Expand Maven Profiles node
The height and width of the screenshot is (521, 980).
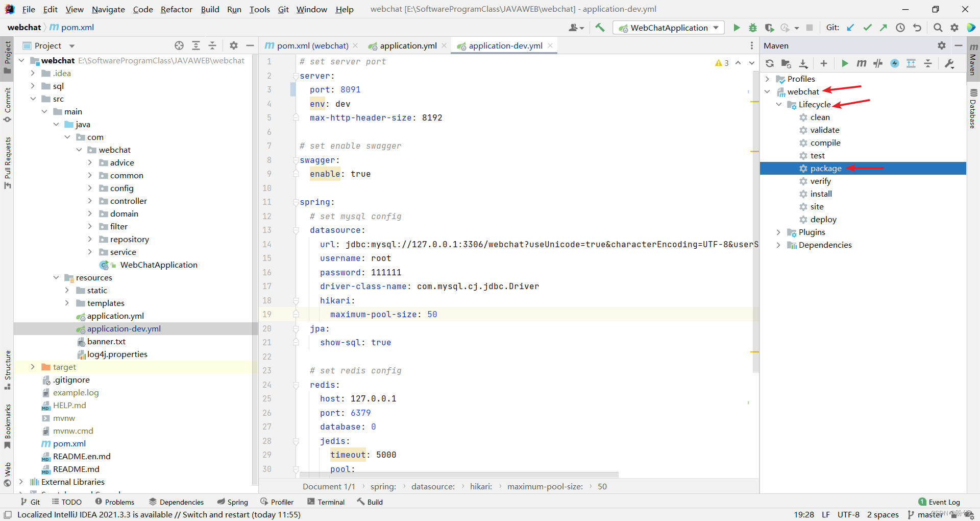pos(767,79)
